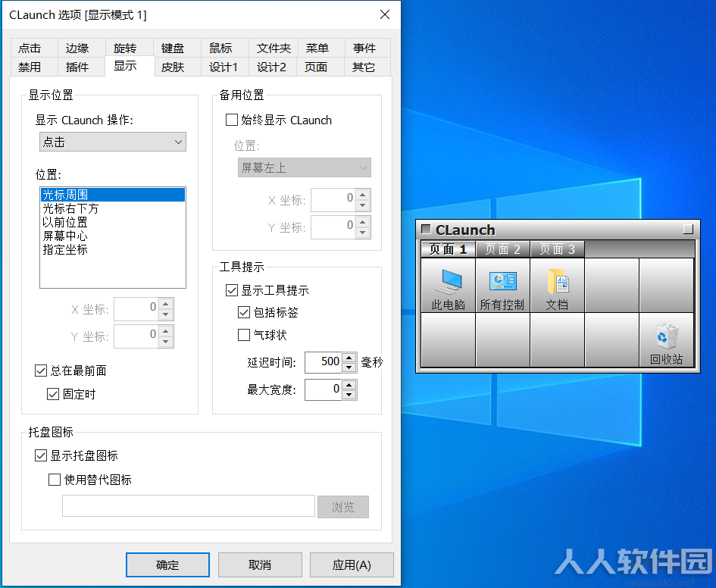The width and height of the screenshot is (716, 588).
Task: Expand the 屏幕左上 position dropdown
Action: (304, 167)
